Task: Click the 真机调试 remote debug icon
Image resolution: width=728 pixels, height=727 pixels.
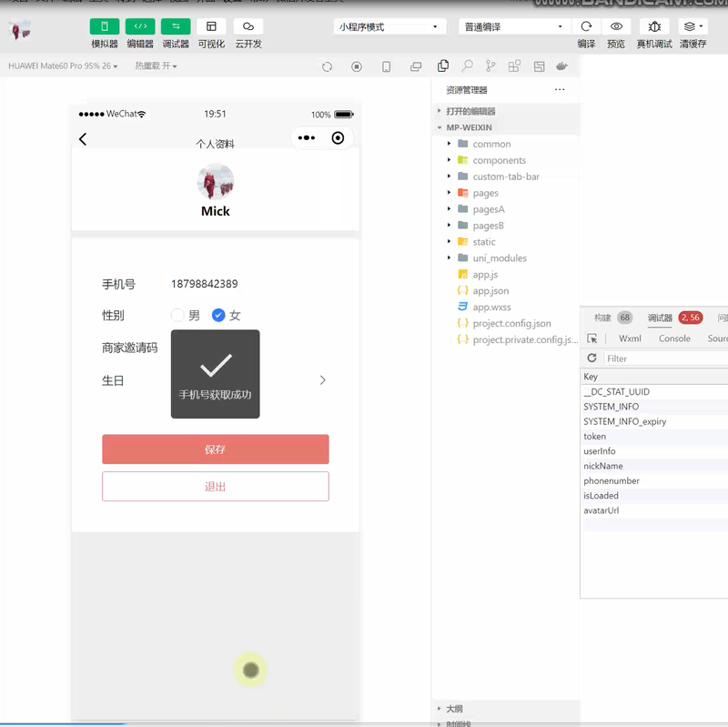Action: point(654,27)
